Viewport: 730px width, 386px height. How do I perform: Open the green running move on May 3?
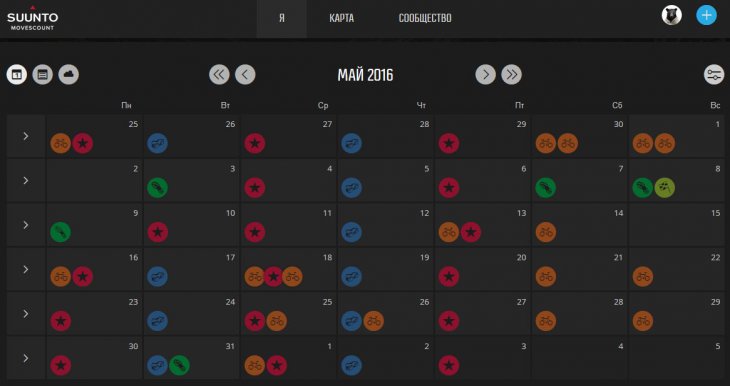pos(157,188)
